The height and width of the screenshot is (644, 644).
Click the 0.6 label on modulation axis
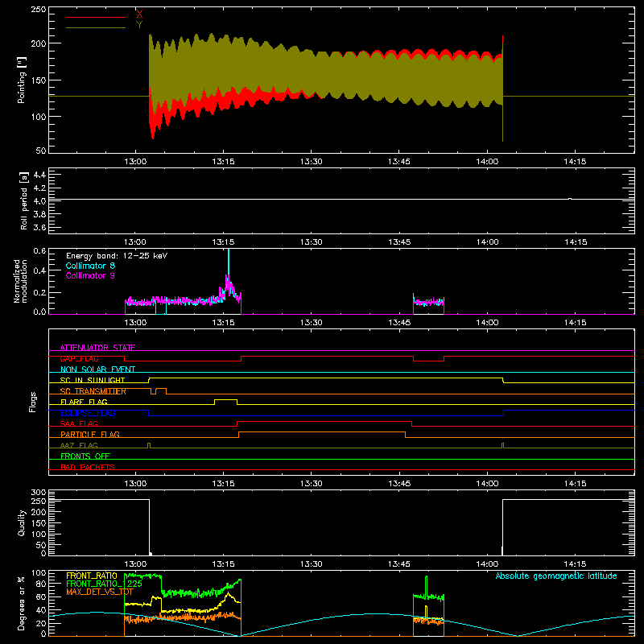pos(39,251)
